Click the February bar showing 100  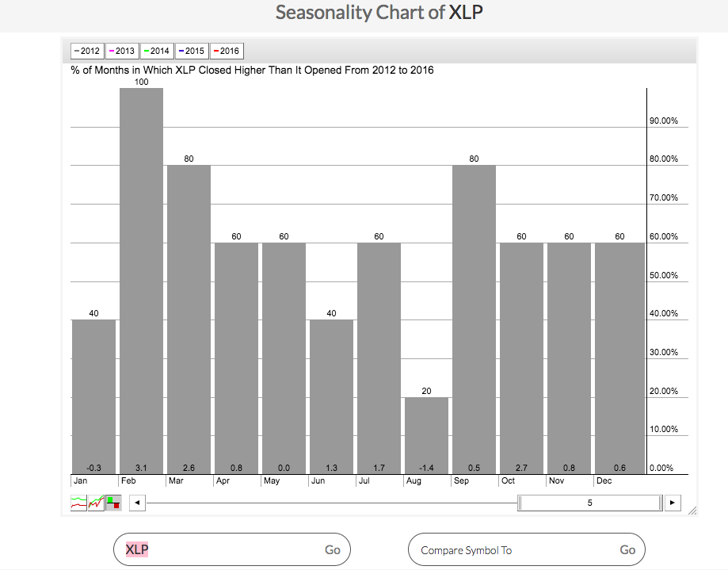click(141, 281)
